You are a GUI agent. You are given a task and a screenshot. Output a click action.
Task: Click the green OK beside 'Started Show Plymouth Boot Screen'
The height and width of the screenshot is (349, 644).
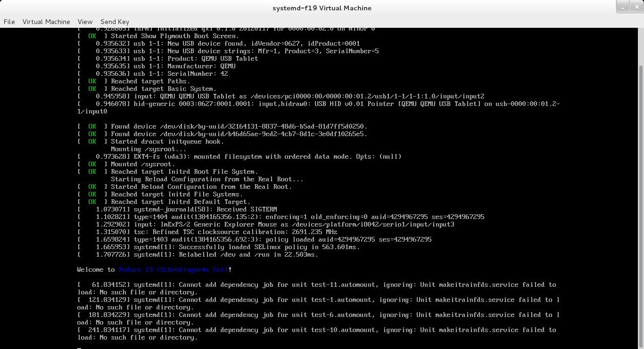92,36
